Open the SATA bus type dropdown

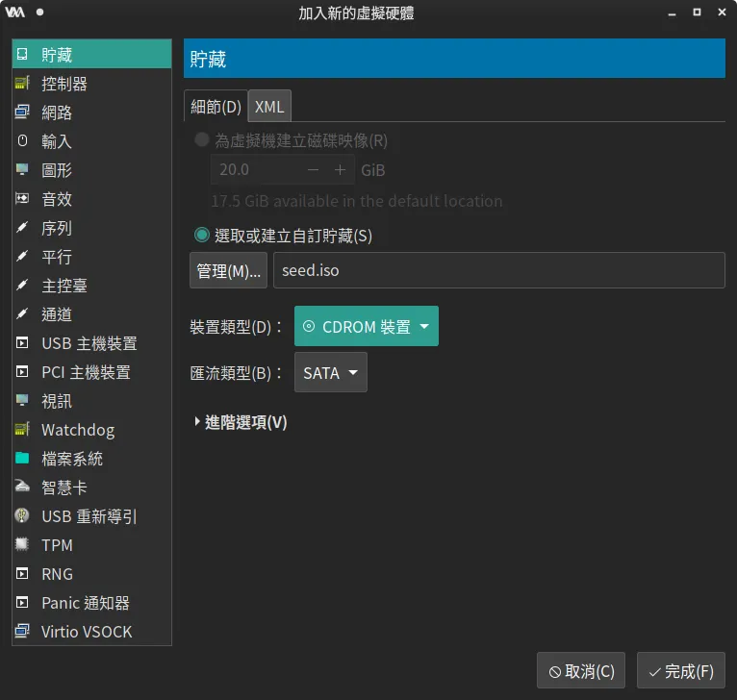click(x=330, y=373)
